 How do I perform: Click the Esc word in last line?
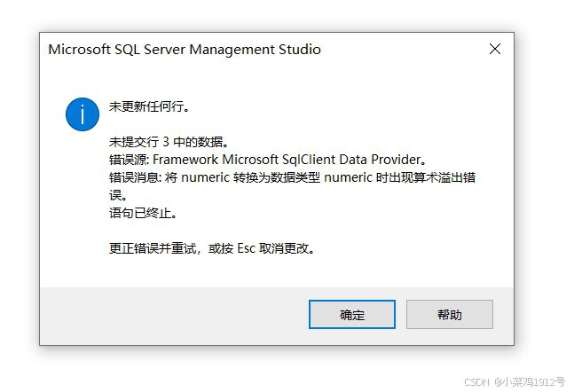[246, 248]
